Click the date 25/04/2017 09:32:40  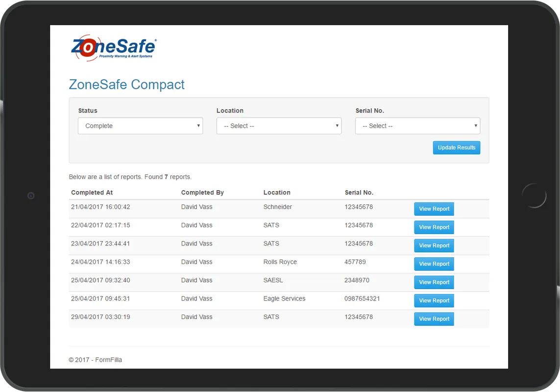[x=100, y=280]
